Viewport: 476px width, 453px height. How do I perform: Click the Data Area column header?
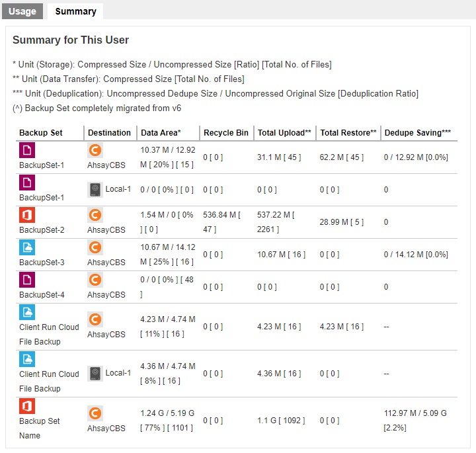[161, 133]
